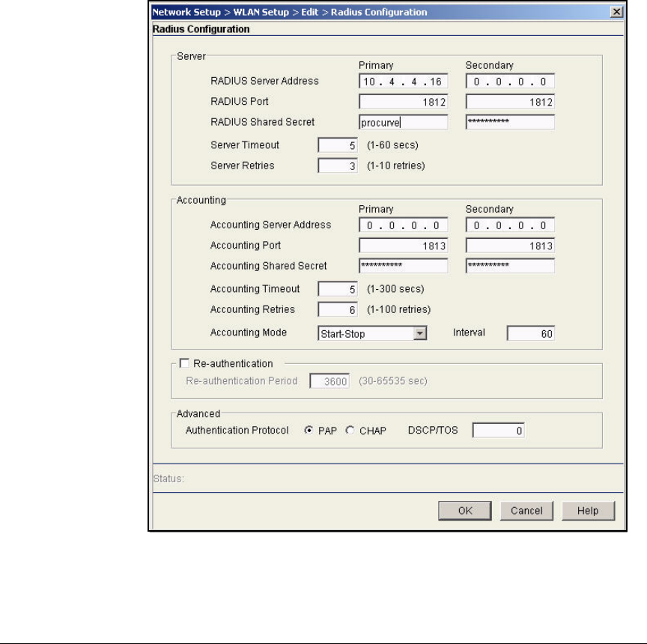
Task: Click the Secondary RADIUS Shared Secret field
Action: 511,122
